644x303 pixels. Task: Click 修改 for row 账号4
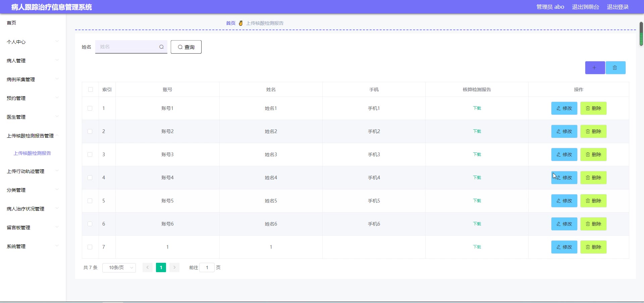coord(564,178)
